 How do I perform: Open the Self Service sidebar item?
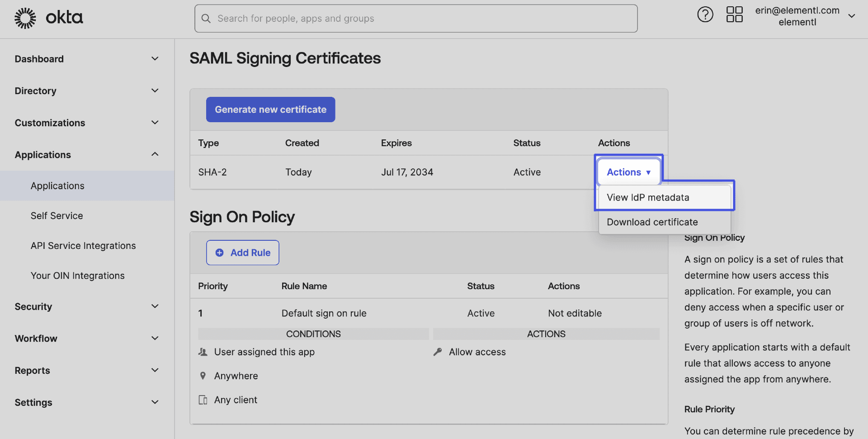click(57, 215)
